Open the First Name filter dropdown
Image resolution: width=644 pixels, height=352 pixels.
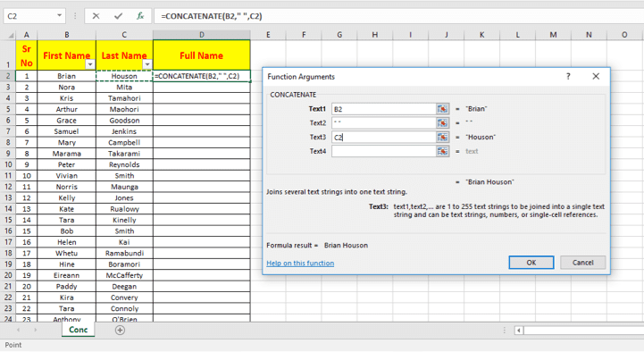click(90, 64)
